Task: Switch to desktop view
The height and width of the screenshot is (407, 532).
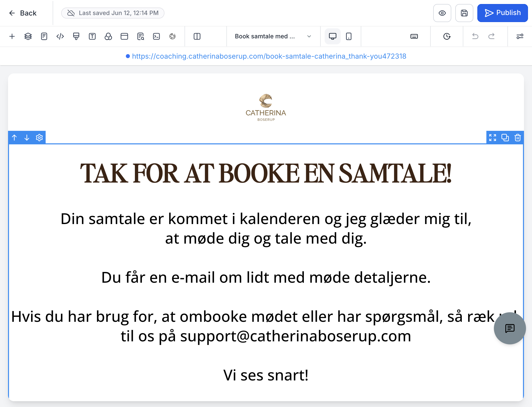Action: pos(333,36)
